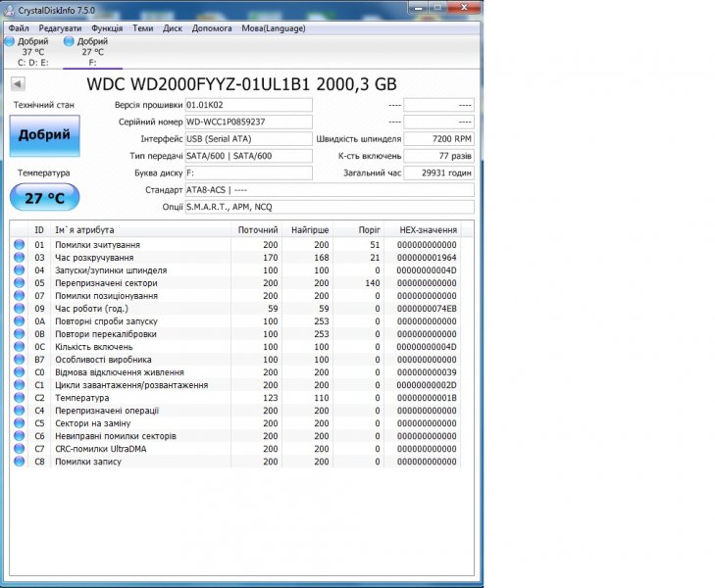Click the status icon of attribute 09 row
The image size is (715, 588).
coord(18,309)
